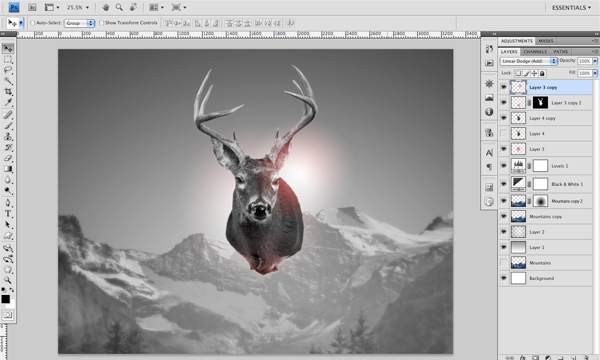Click the foreground color swatch
The width and height of the screenshot is (600, 360).
pos(6,299)
